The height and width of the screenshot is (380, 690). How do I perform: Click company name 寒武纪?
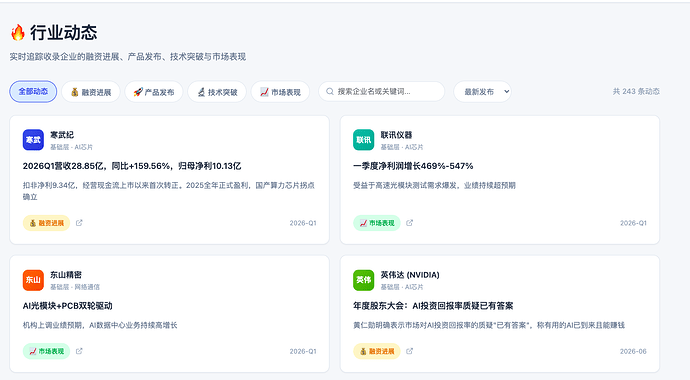pos(62,135)
